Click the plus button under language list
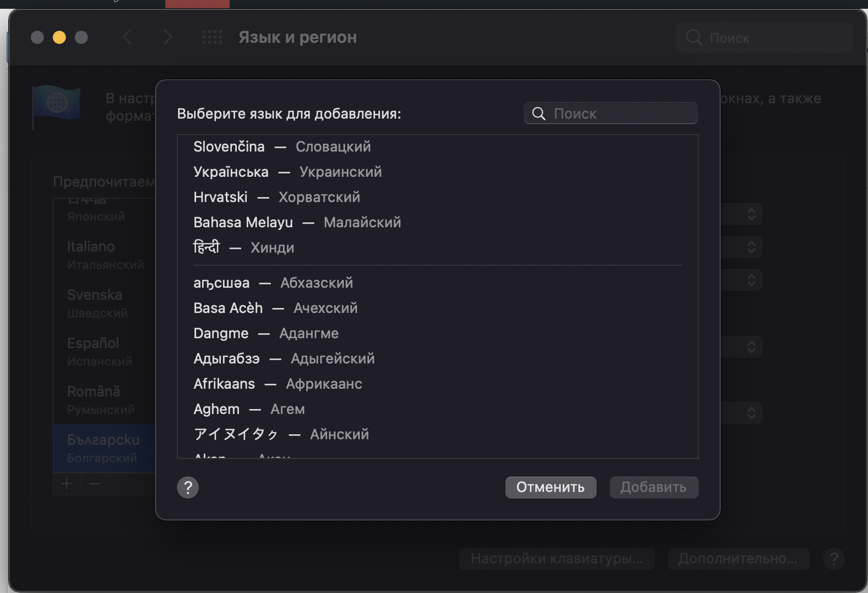868x593 pixels. click(x=67, y=484)
